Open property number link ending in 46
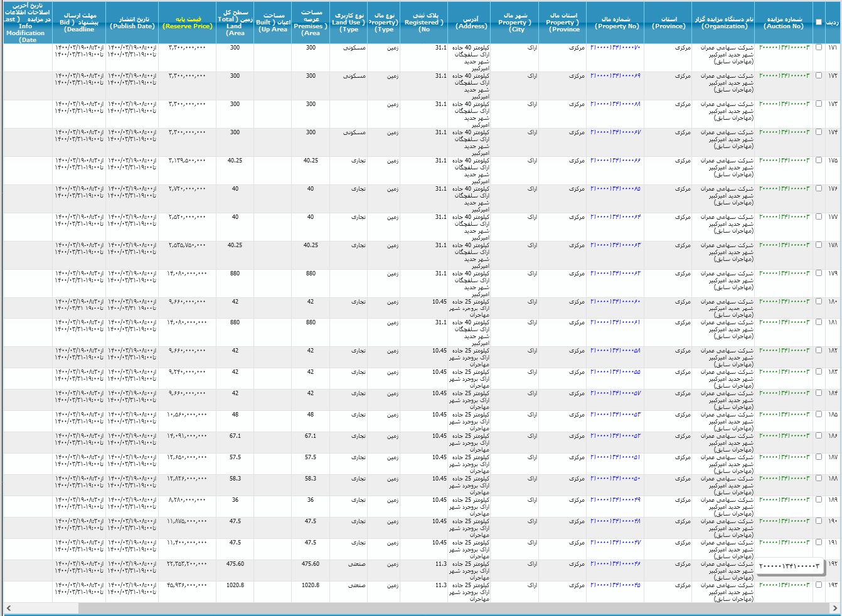 (616, 564)
